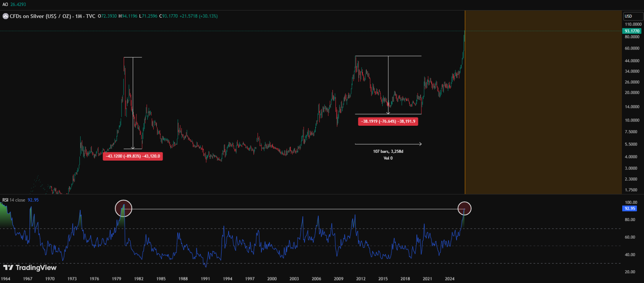Click inside the orange shaded future region

[x=544, y=113]
